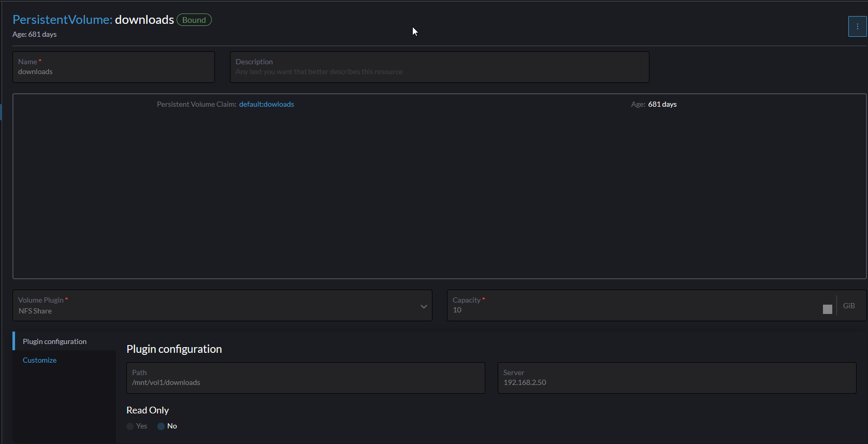Click the Read Only section heading

click(x=148, y=410)
